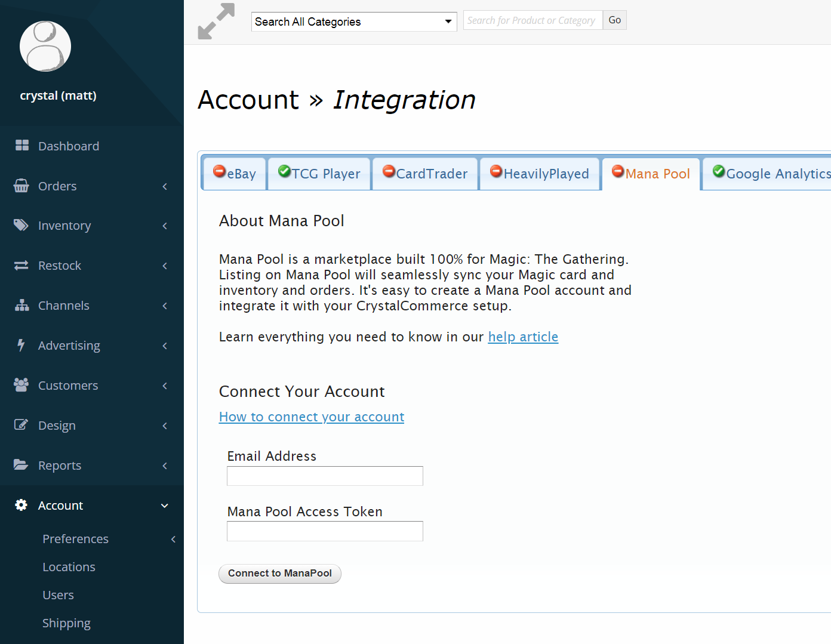
Task: Click the green check icon on TCG Player tab
Action: tap(285, 171)
